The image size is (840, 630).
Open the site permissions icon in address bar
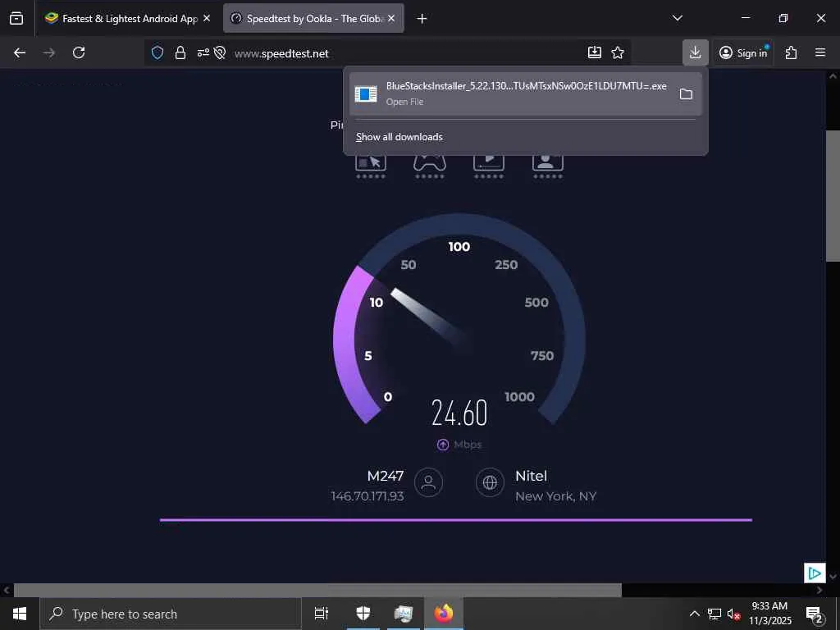click(203, 52)
